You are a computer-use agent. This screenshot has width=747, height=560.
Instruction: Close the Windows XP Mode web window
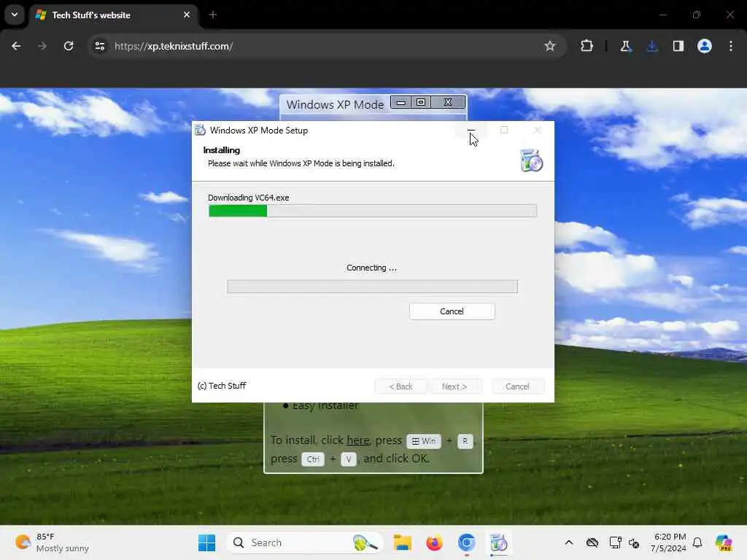448,102
